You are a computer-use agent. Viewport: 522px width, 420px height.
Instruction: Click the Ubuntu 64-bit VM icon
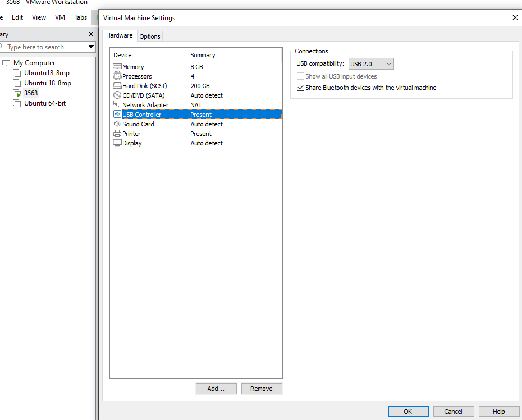[x=17, y=103]
